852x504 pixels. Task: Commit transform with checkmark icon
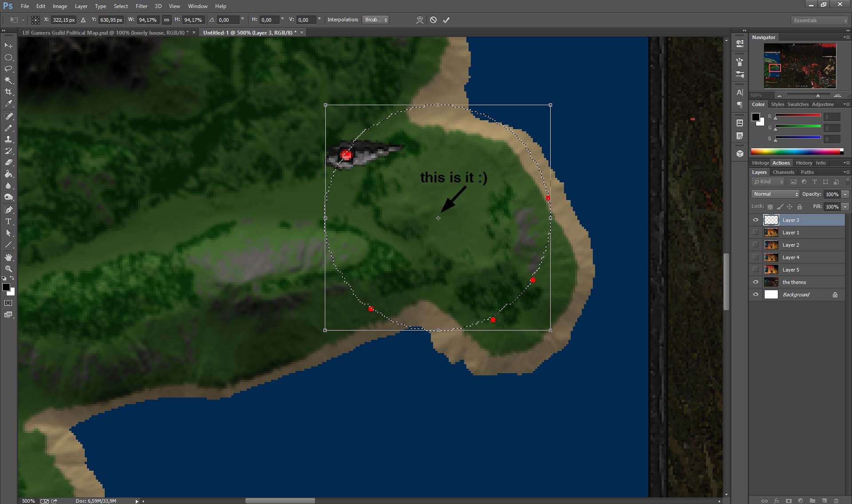point(446,20)
